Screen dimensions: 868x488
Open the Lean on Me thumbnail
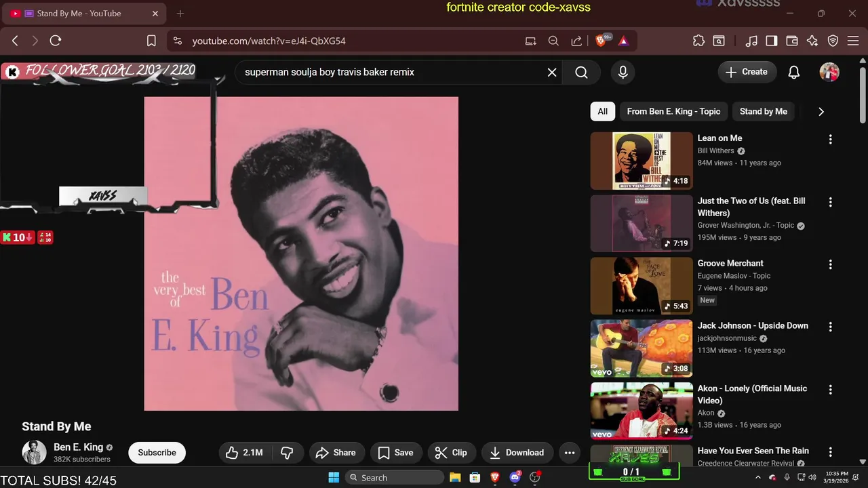tap(642, 161)
